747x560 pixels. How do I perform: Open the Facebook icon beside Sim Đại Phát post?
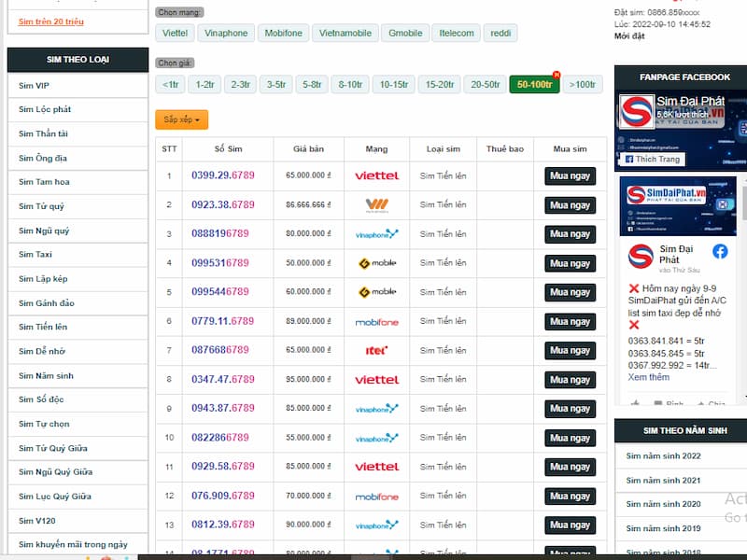(x=720, y=251)
